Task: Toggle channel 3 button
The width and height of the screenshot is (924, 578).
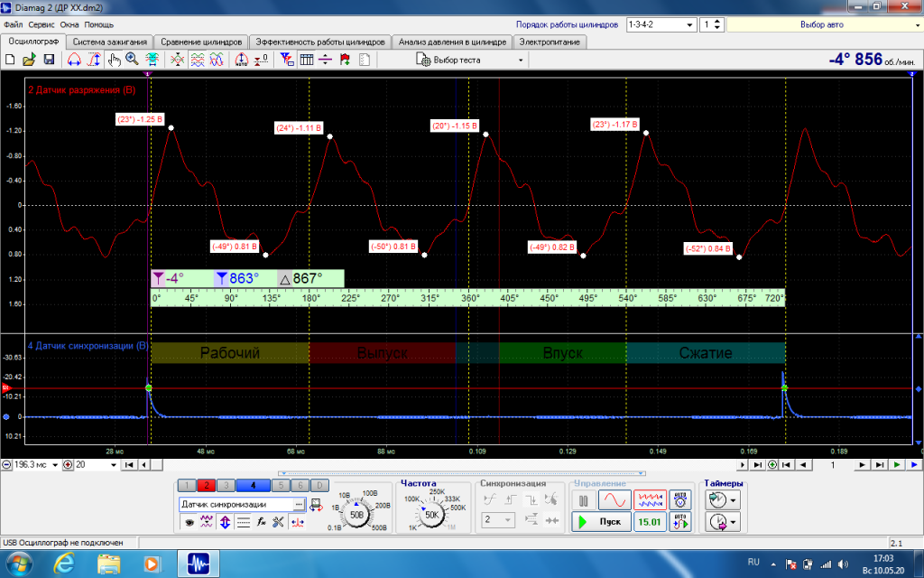Action: tap(225, 485)
